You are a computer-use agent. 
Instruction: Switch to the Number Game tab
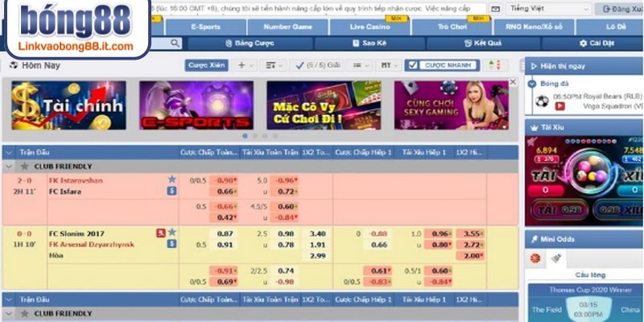click(287, 27)
